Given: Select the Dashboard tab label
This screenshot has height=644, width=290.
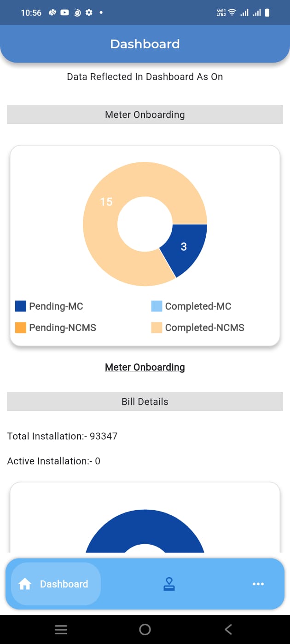Looking at the screenshot, I should pyautogui.click(x=64, y=584).
